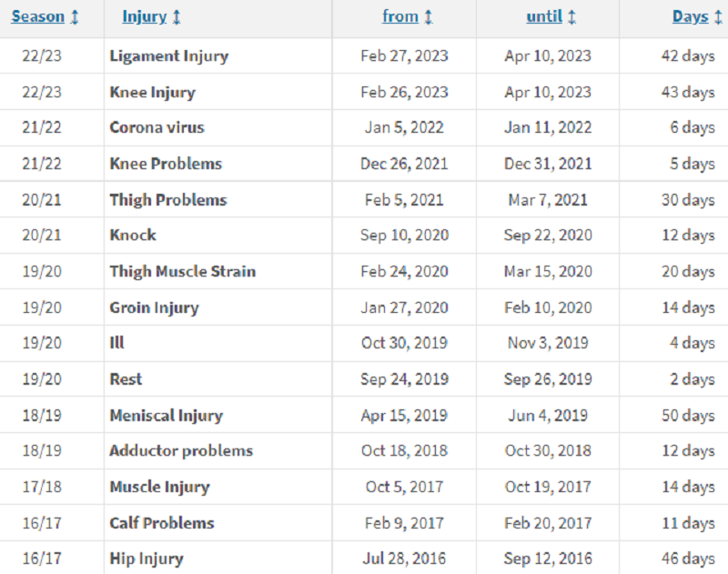Click the sort arrows icon beside Days
This screenshot has width=728, height=574.
click(x=717, y=17)
